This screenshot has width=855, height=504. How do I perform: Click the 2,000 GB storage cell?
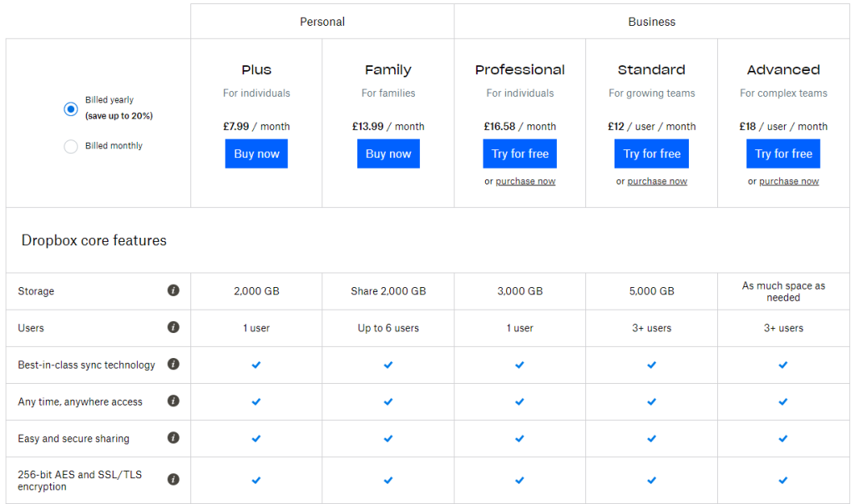pos(256,291)
